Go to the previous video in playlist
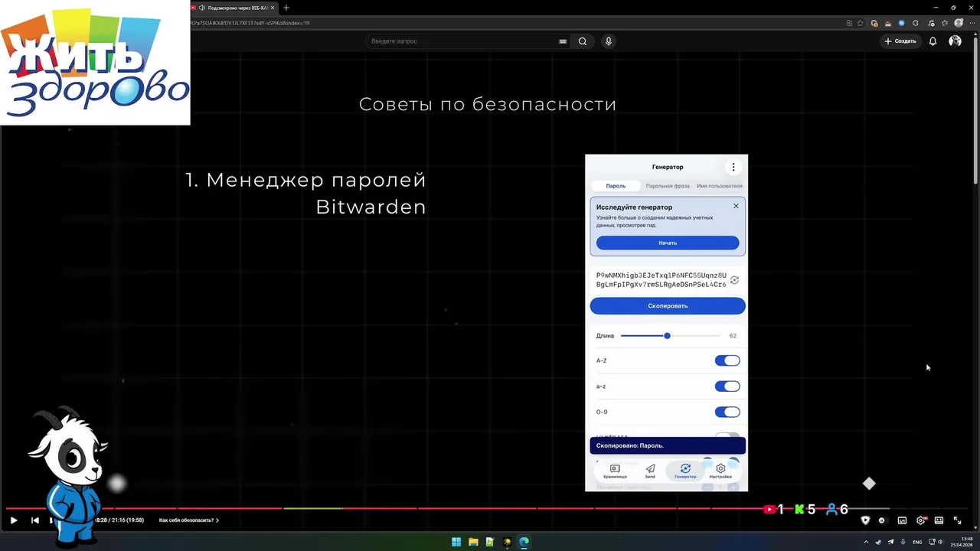The width and height of the screenshot is (980, 551). (34, 520)
